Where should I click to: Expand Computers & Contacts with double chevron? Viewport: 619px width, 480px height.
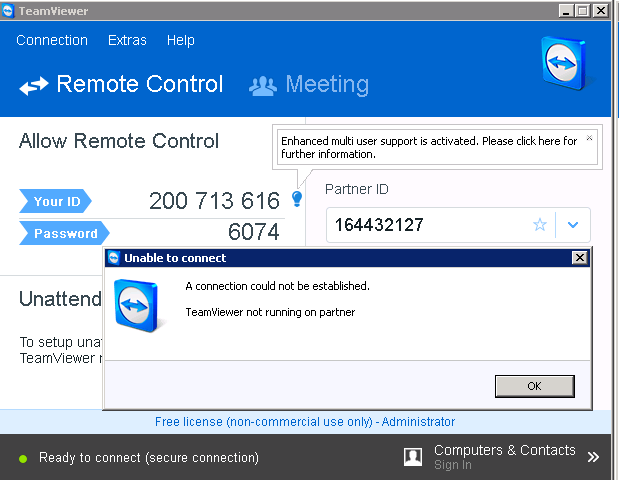pyautogui.click(x=593, y=457)
